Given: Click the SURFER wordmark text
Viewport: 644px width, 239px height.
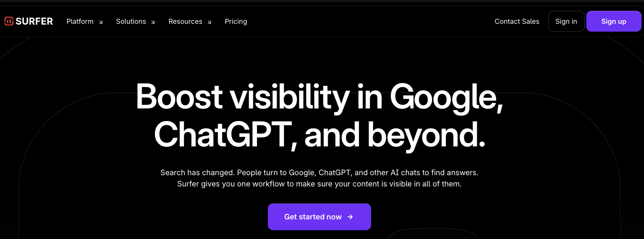Looking at the screenshot, I should [x=34, y=21].
